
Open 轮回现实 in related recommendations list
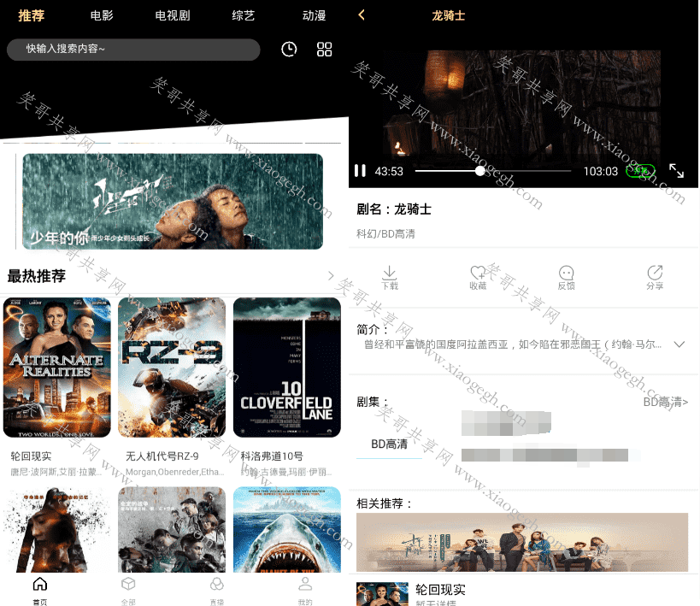click(x=440, y=590)
